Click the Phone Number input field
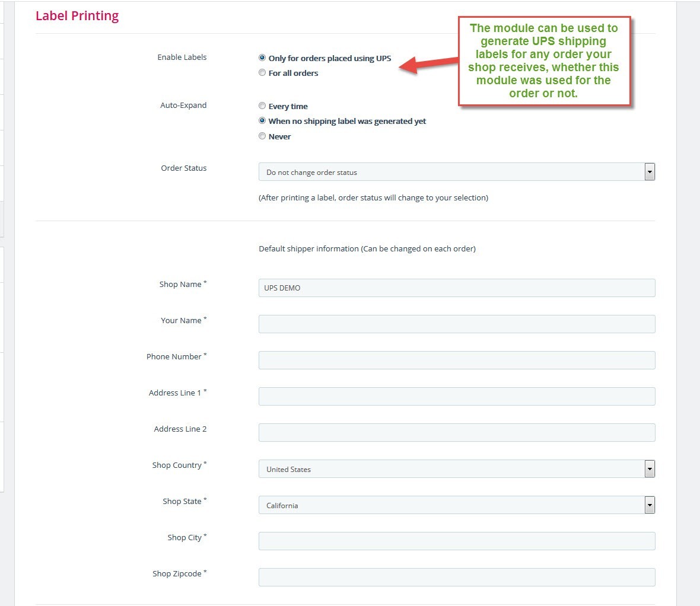 (x=457, y=360)
